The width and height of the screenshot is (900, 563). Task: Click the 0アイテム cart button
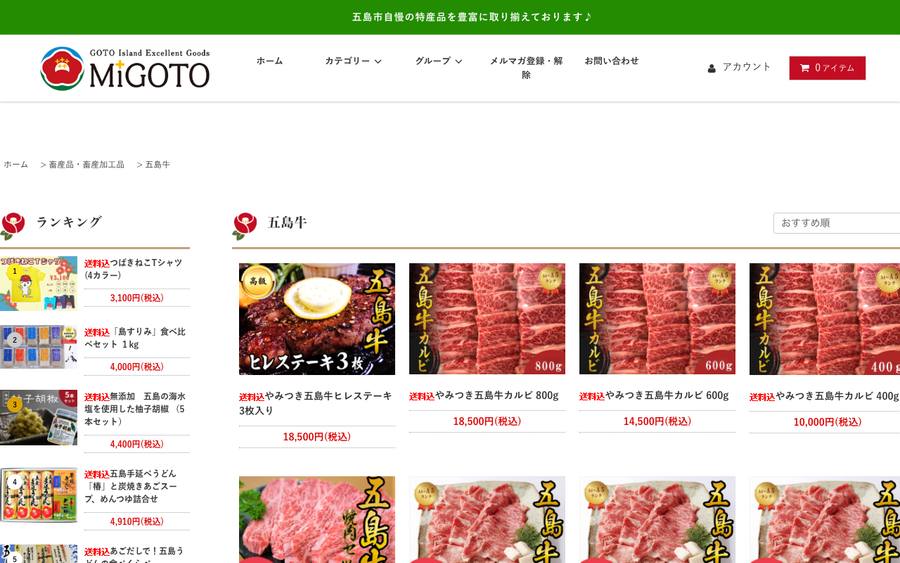pyautogui.click(x=827, y=68)
